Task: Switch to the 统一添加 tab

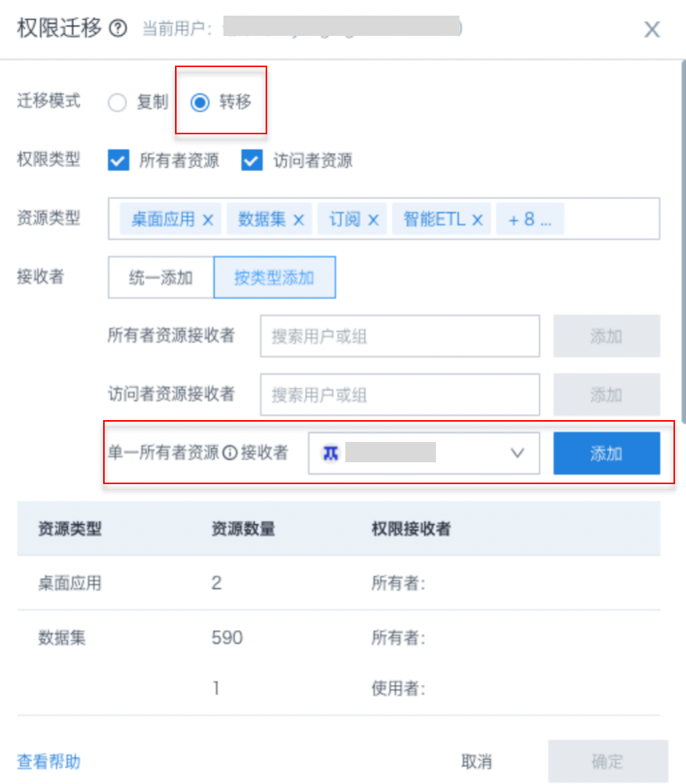Action: 160,277
